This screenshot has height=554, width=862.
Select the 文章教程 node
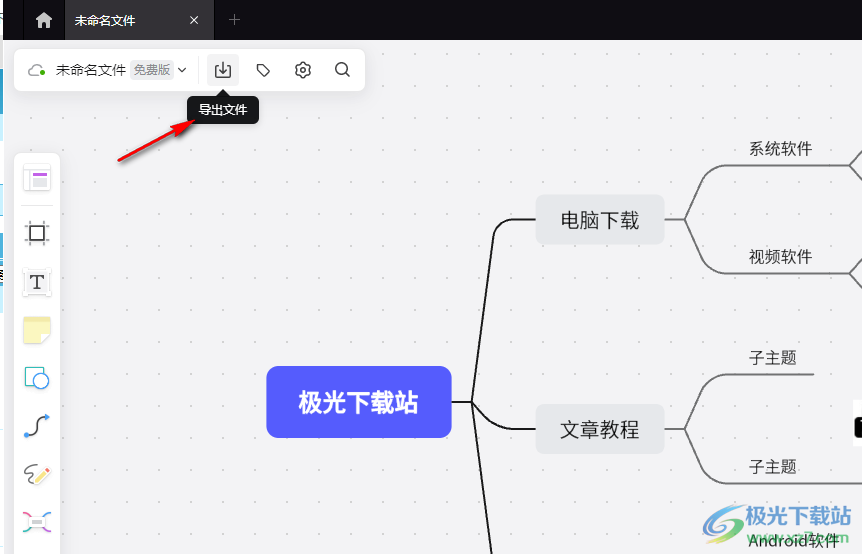click(x=600, y=429)
